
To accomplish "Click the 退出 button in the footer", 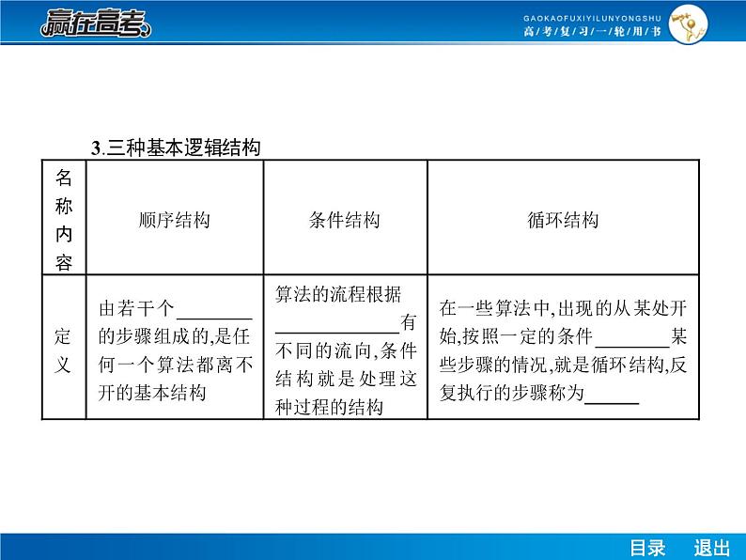I will click(712, 548).
